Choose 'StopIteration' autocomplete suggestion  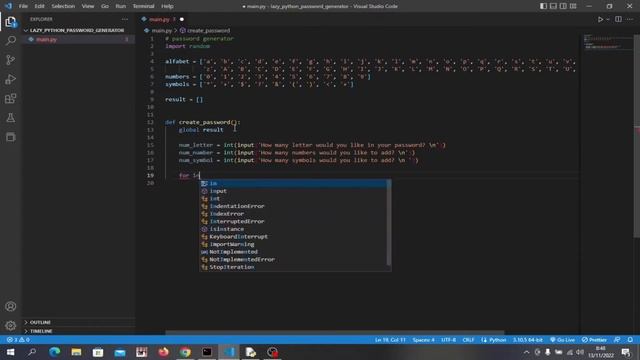pyautogui.click(x=293, y=267)
